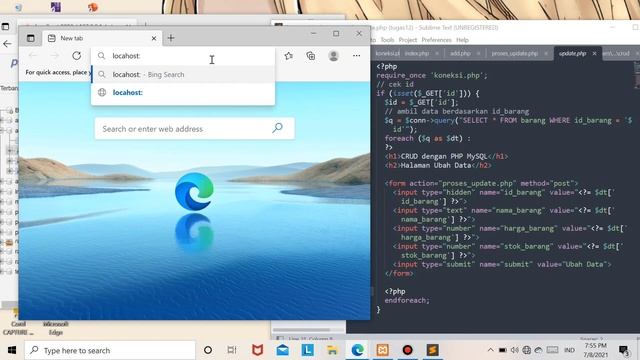Click the require_once 'koneksi.php' code line
Image resolution: width=640 pixels, height=360 pixels.
[431, 76]
